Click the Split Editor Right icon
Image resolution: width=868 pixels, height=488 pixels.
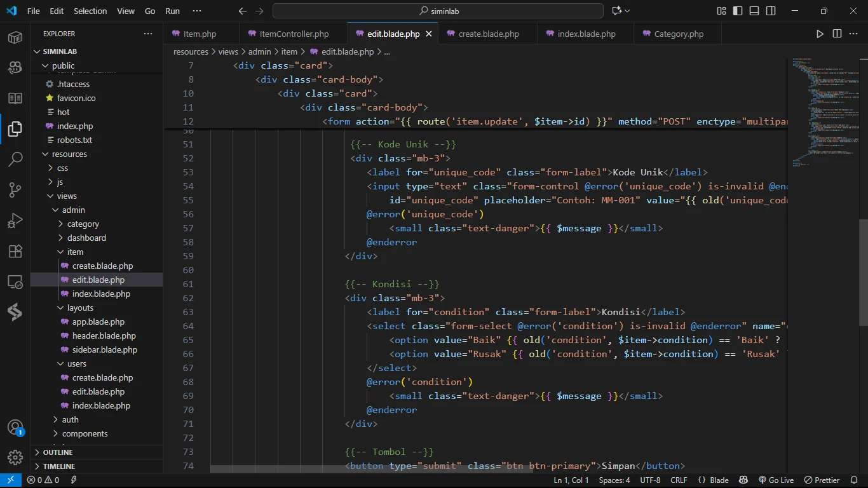(837, 34)
